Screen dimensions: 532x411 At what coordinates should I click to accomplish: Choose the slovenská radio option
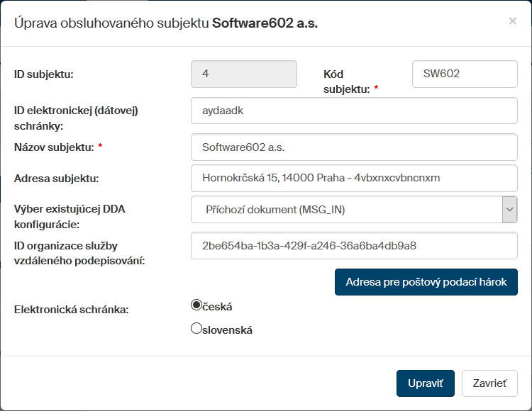tap(197, 328)
